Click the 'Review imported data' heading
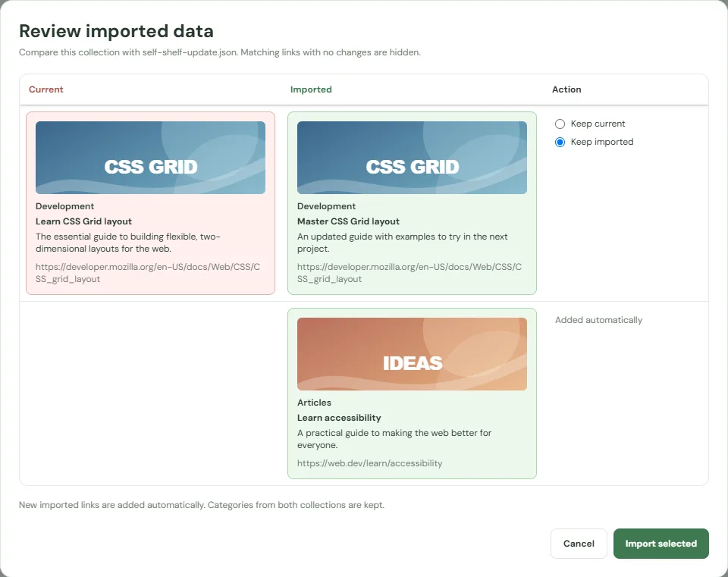This screenshot has width=728, height=577. click(x=116, y=31)
